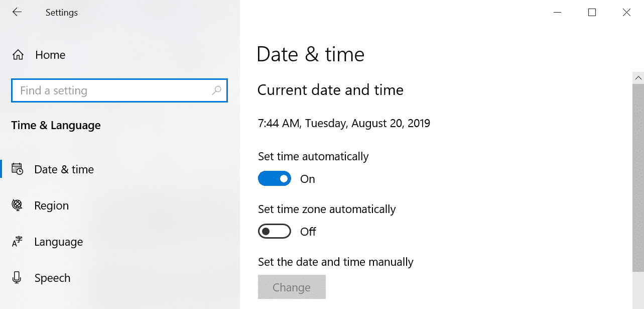Enable Set time zone automatically
Viewport: 644px width, 309px height.
pos(275,231)
